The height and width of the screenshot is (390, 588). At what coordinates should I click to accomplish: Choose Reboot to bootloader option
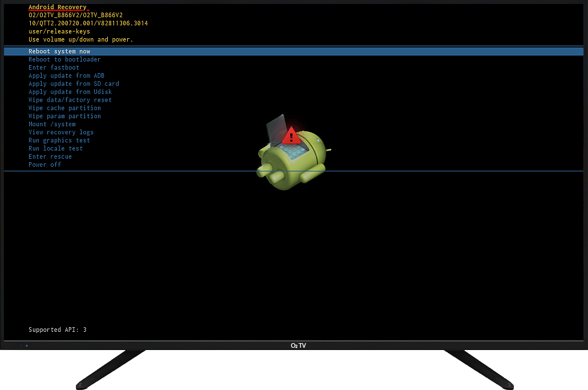click(x=64, y=59)
